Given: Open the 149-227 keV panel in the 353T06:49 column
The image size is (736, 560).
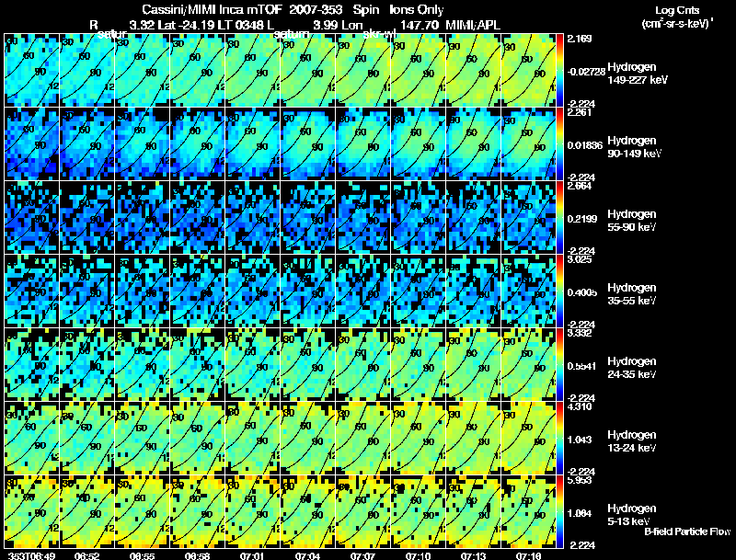Looking at the screenshot, I should click(32, 71).
